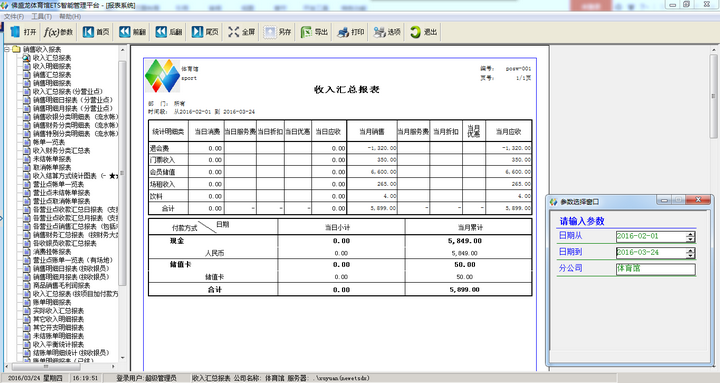Open 销售明细日报表 (按收银员) report
Image resolution: width=720 pixels, height=383 pixels.
tap(71, 268)
